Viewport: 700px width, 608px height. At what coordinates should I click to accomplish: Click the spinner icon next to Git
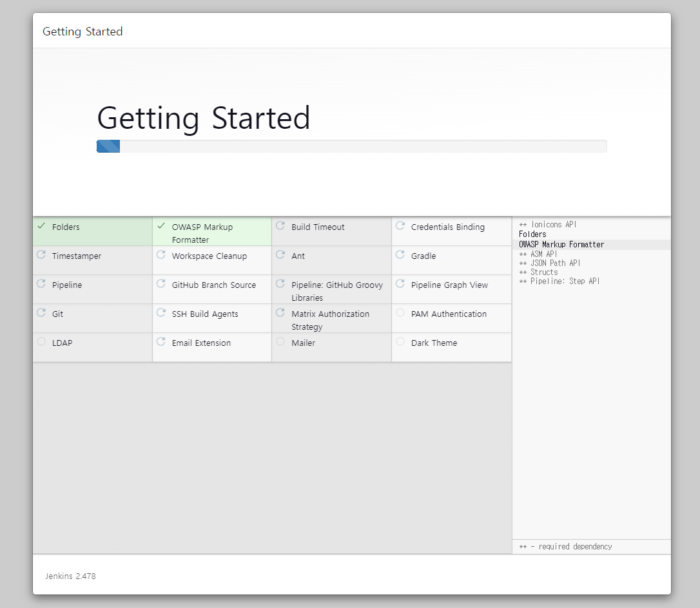pos(41,313)
